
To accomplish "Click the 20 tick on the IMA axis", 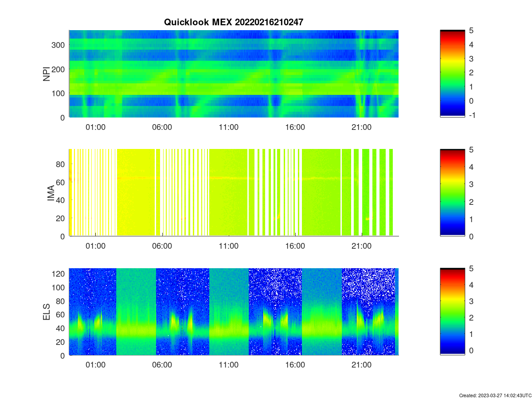I will [61, 219].
